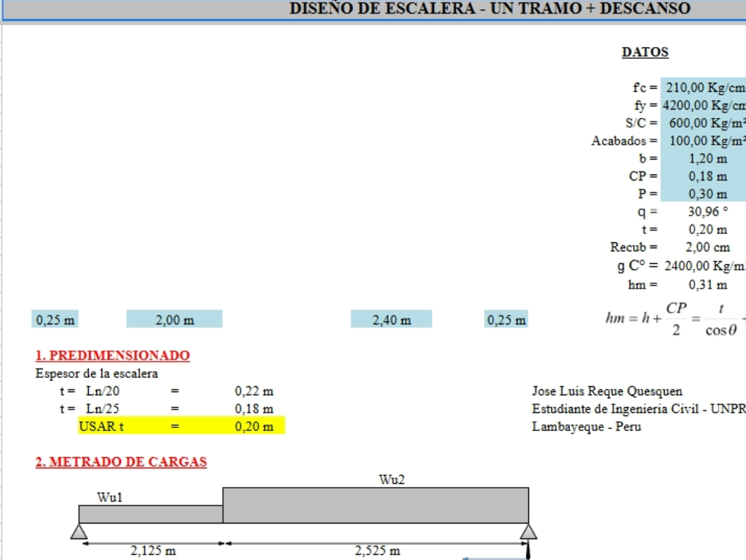
Task: Select the f'c value cell 210,00
Action: click(703, 87)
